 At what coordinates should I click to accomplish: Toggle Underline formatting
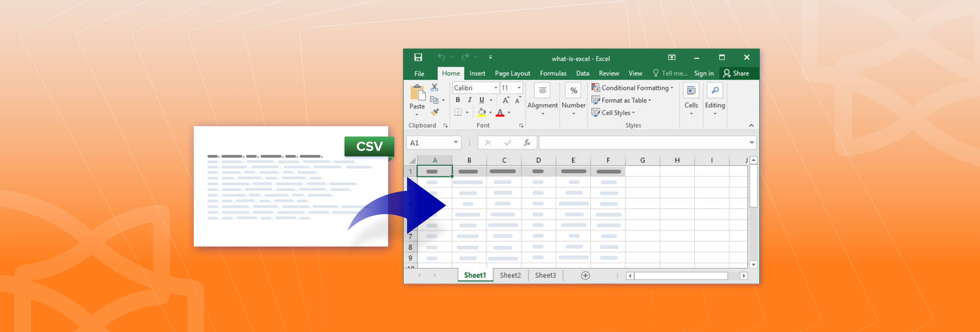482,100
